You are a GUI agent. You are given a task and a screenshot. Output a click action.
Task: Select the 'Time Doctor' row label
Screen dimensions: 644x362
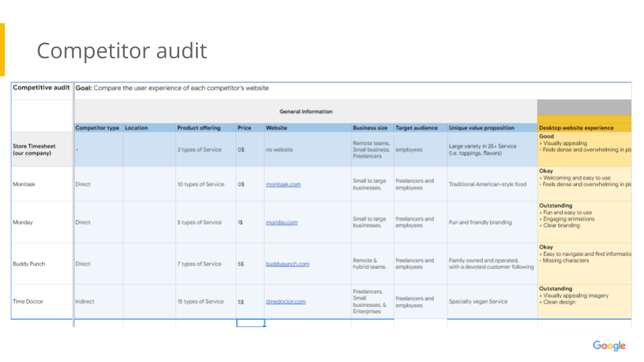pos(28,302)
